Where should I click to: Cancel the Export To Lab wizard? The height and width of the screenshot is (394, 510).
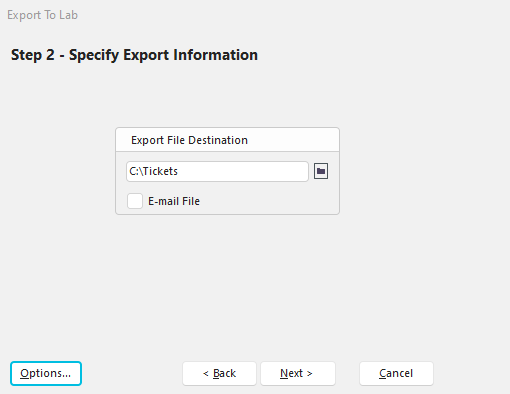pyautogui.click(x=396, y=373)
